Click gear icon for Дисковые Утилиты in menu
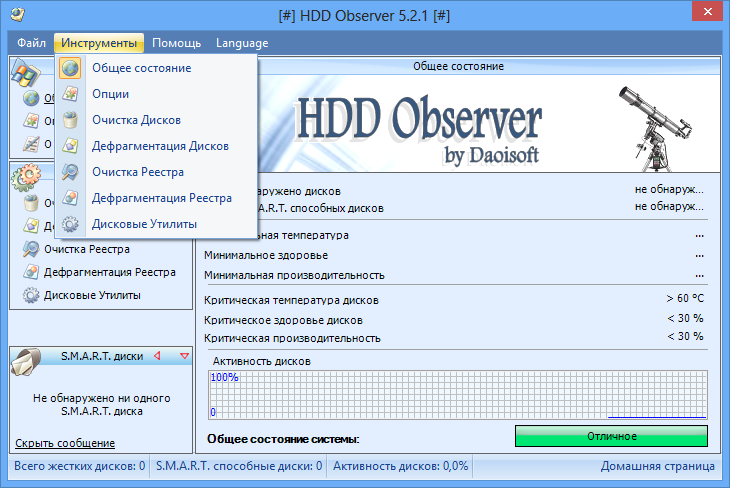Screen dimensions: 730x488 pyautogui.click(x=70, y=224)
